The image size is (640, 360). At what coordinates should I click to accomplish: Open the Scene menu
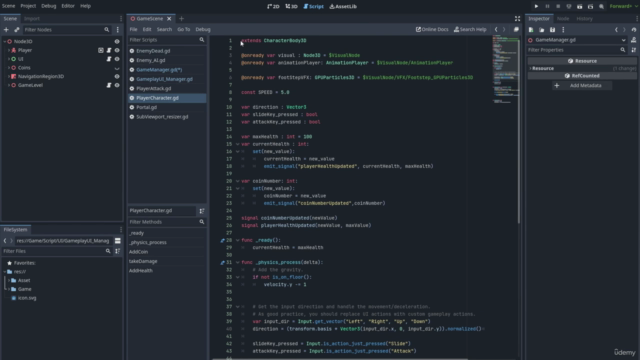tap(8, 6)
